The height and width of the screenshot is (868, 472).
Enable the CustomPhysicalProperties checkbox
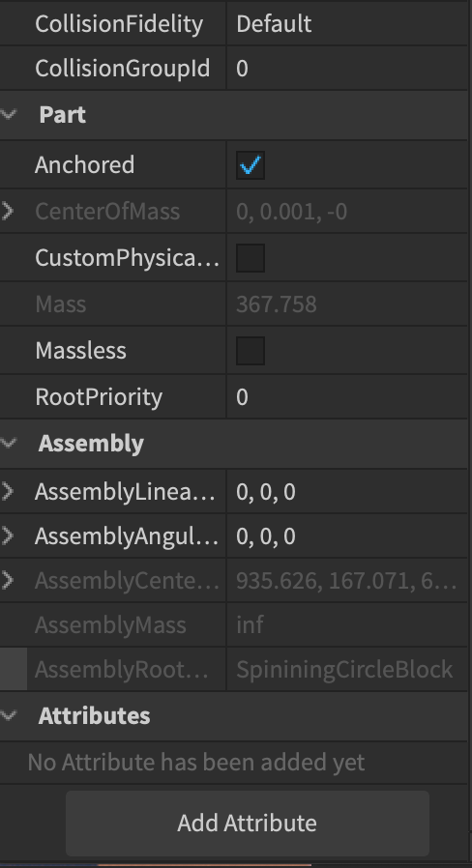click(x=251, y=258)
